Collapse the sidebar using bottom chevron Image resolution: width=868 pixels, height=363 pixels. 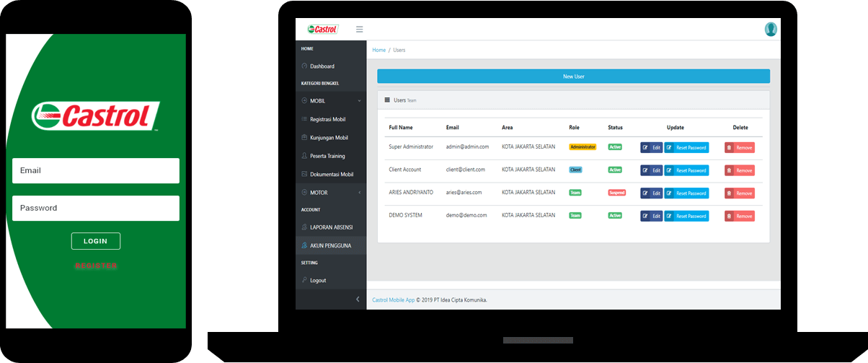[x=358, y=299]
